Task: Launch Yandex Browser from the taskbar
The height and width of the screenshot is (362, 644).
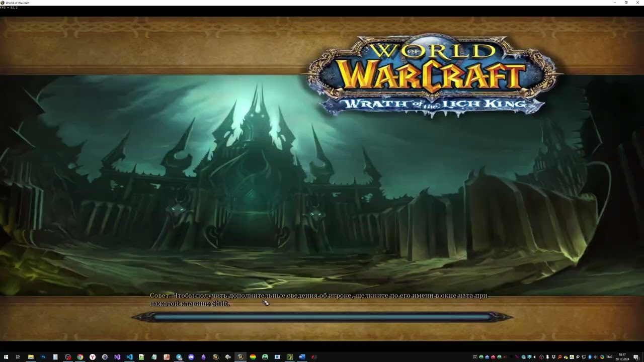Action: pyautogui.click(x=93, y=357)
